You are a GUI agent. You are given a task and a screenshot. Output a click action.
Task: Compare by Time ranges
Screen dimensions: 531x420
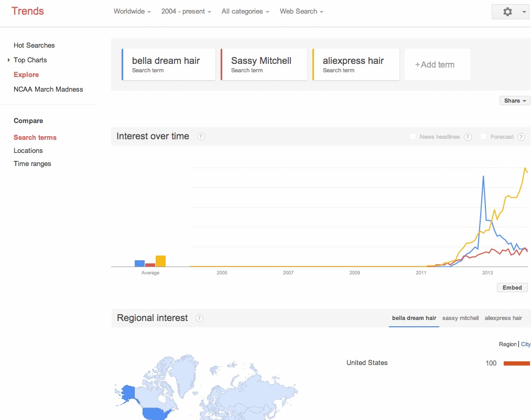[x=32, y=164]
